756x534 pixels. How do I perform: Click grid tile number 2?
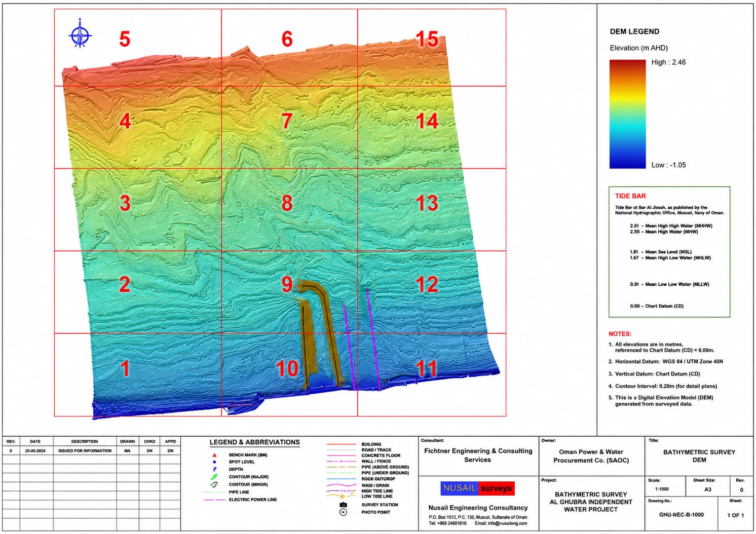125,285
